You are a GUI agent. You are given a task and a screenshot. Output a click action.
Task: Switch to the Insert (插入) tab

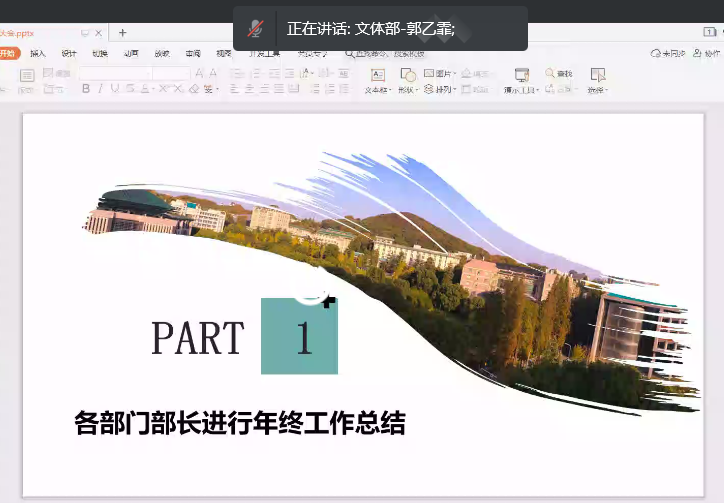(38, 53)
